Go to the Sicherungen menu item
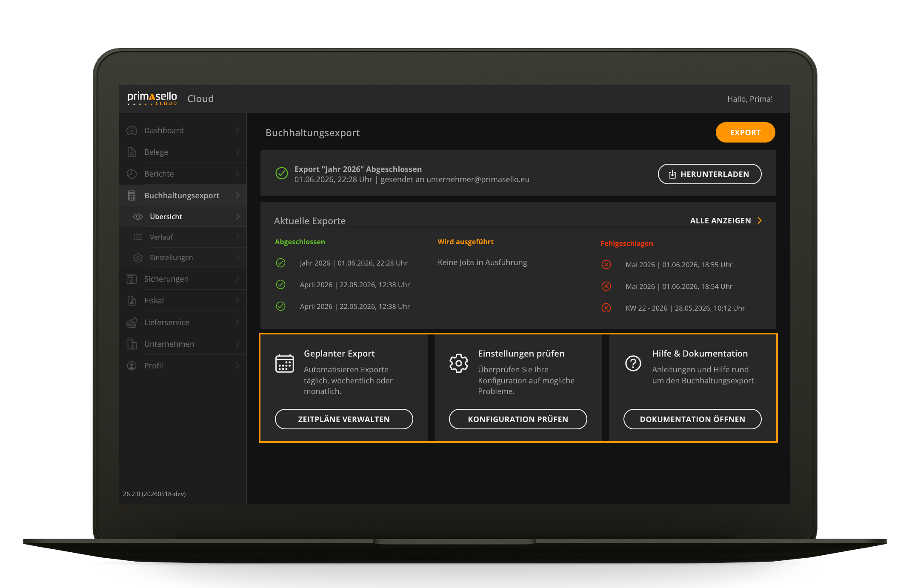 coord(183,279)
